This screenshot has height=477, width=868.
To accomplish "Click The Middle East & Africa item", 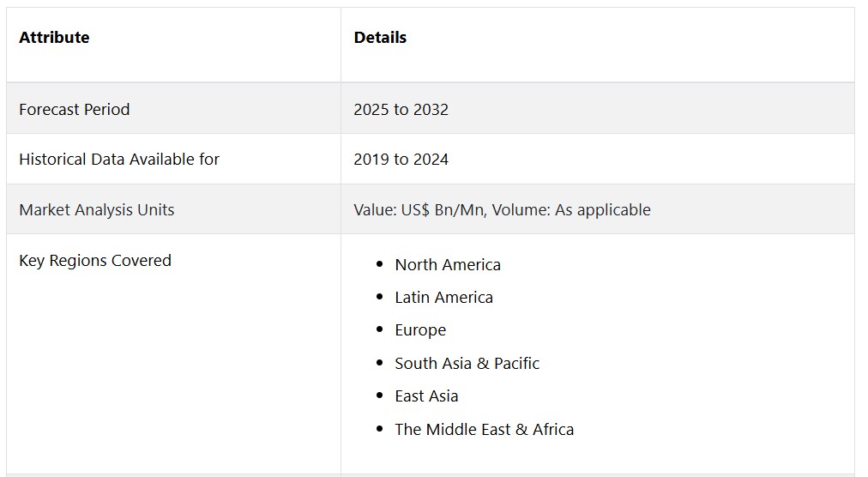I will [484, 429].
